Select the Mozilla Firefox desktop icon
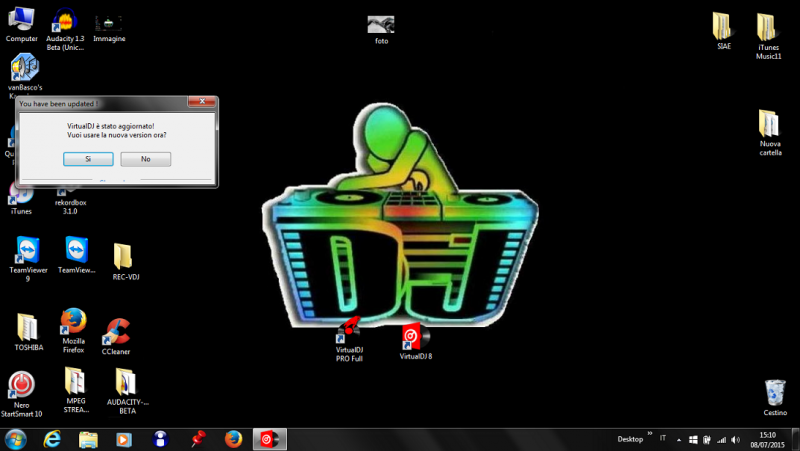The height and width of the screenshot is (451, 800). pyautogui.click(x=72, y=324)
